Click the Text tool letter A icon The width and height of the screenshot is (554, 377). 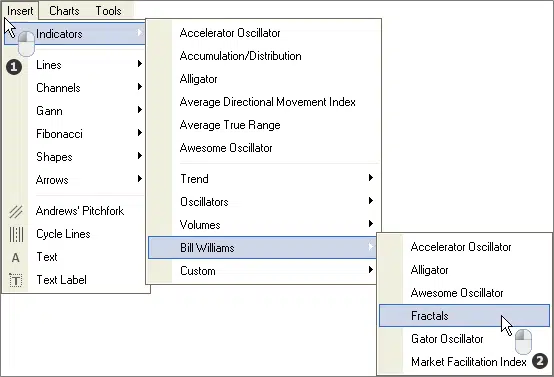[15, 258]
